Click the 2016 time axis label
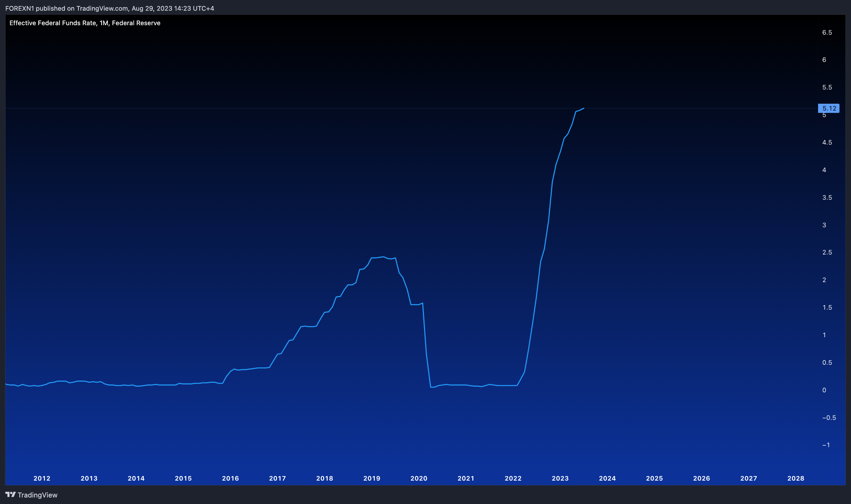This screenshot has height=504, width=851. pyautogui.click(x=230, y=478)
